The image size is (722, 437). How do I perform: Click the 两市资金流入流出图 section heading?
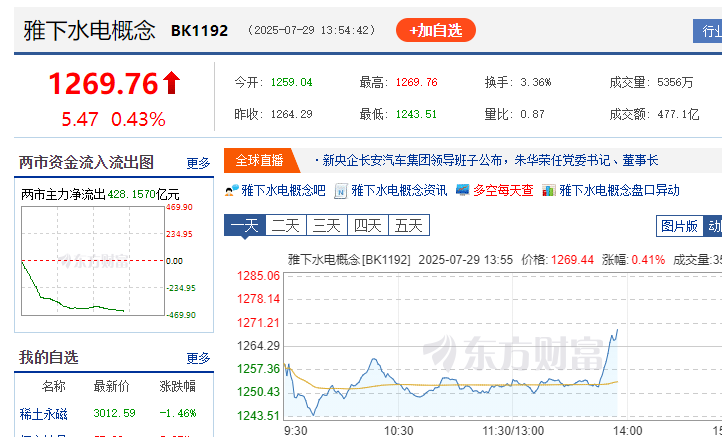pyautogui.click(x=86, y=162)
